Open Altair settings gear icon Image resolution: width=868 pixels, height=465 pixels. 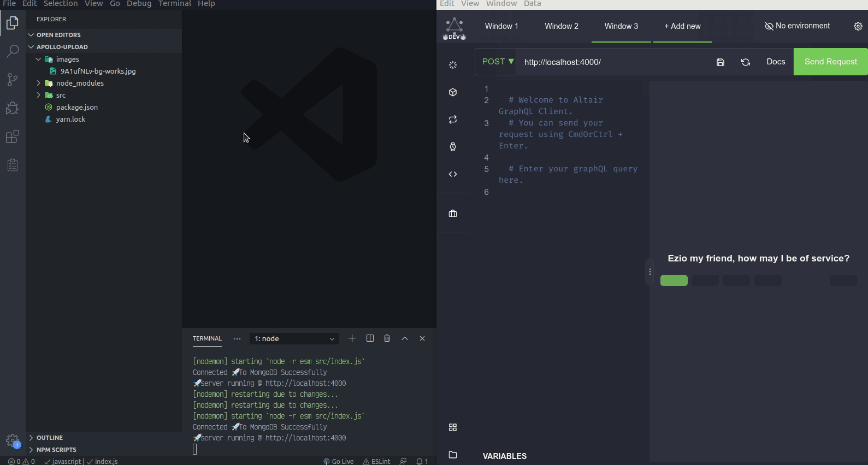click(858, 26)
